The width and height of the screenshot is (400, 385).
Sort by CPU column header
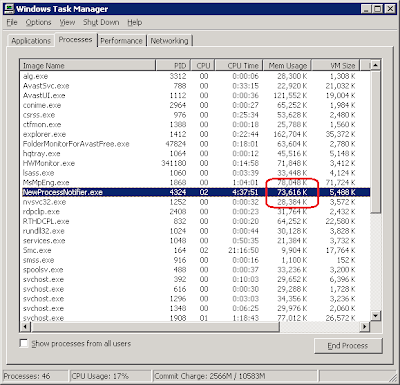click(x=203, y=65)
